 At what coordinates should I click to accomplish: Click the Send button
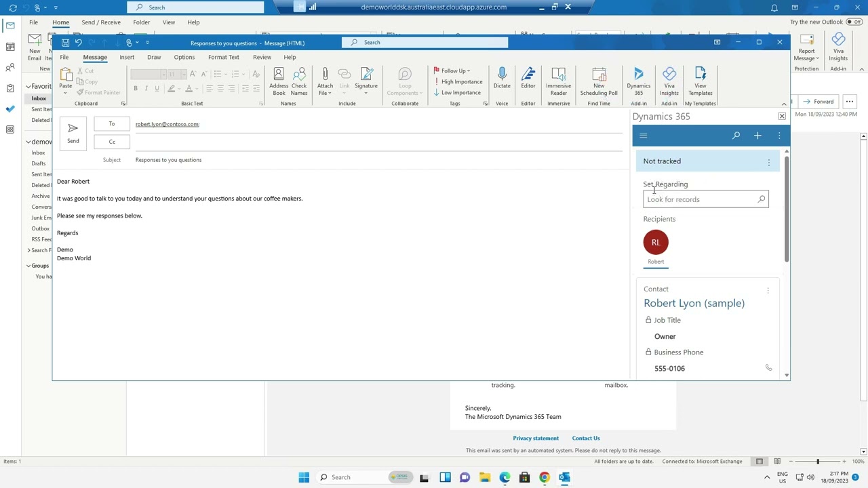tap(73, 133)
